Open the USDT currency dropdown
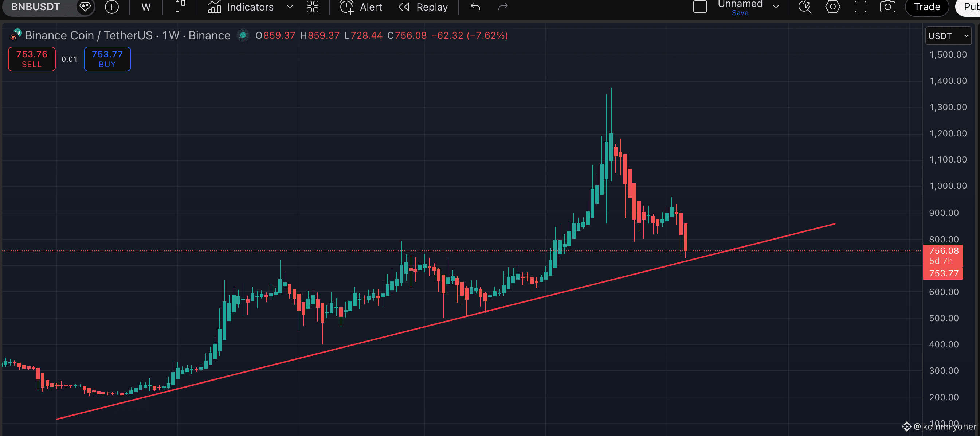The width and height of the screenshot is (980, 436). coord(948,36)
